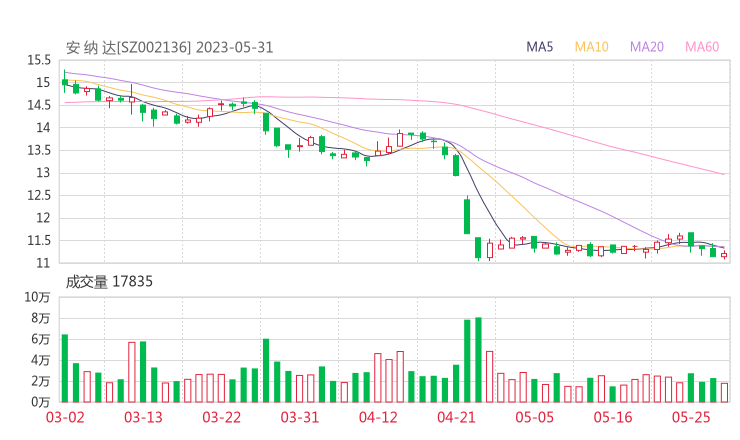Click the 6万 volume axis label
This screenshot has height=440, width=740.
click(x=41, y=339)
